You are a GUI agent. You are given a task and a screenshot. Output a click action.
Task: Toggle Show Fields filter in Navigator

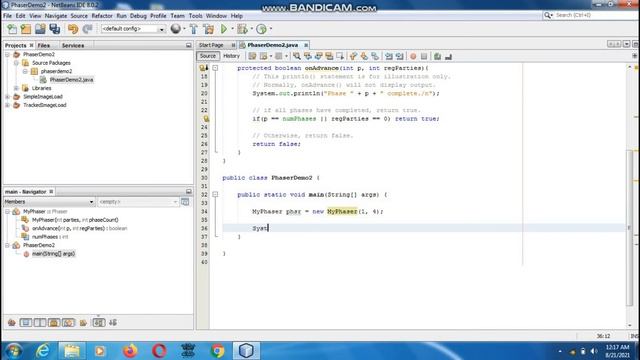(x=26, y=323)
